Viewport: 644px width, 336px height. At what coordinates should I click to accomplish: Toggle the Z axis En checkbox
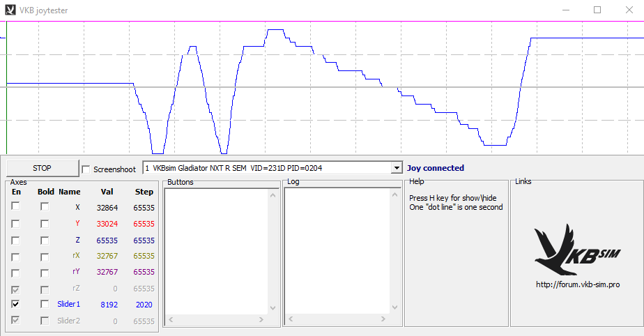(15, 240)
